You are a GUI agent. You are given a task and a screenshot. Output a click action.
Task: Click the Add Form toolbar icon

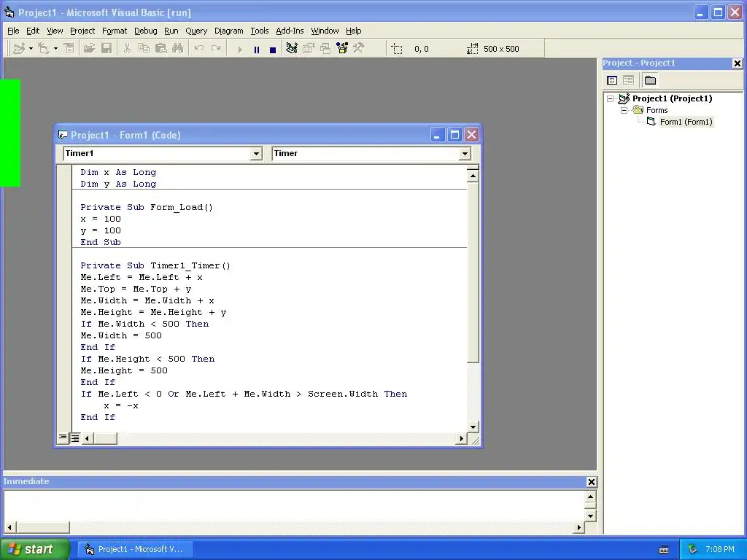point(44,49)
